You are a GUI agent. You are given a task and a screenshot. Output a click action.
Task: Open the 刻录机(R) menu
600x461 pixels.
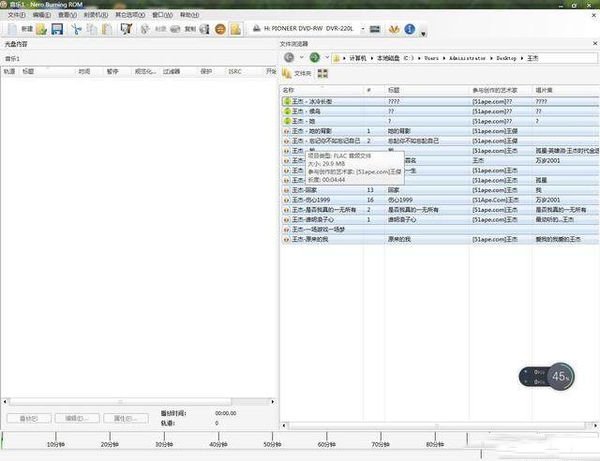pos(95,15)
